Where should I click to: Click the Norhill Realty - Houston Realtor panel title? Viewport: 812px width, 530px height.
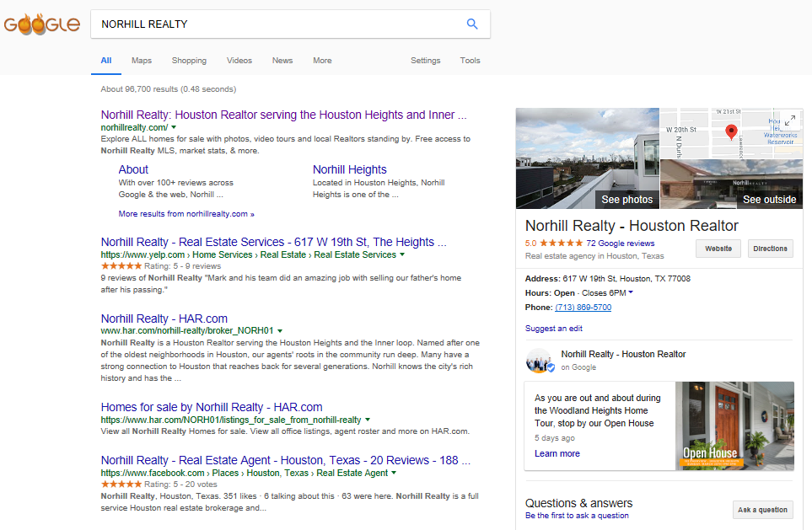[x=632, y=226]
